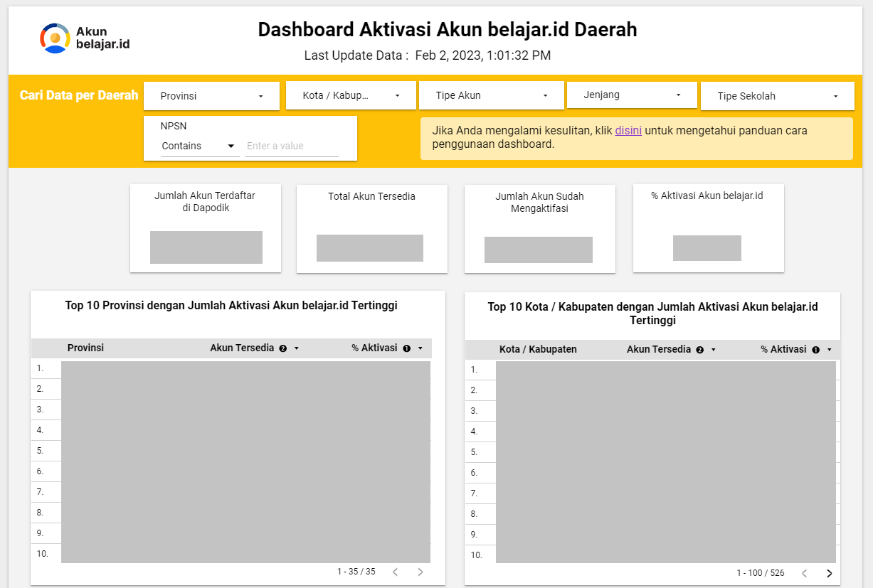The image size is (873, 588).
Task: Click % Aktivasi header in Provinsi table
Action: click(x=374, y=348)
